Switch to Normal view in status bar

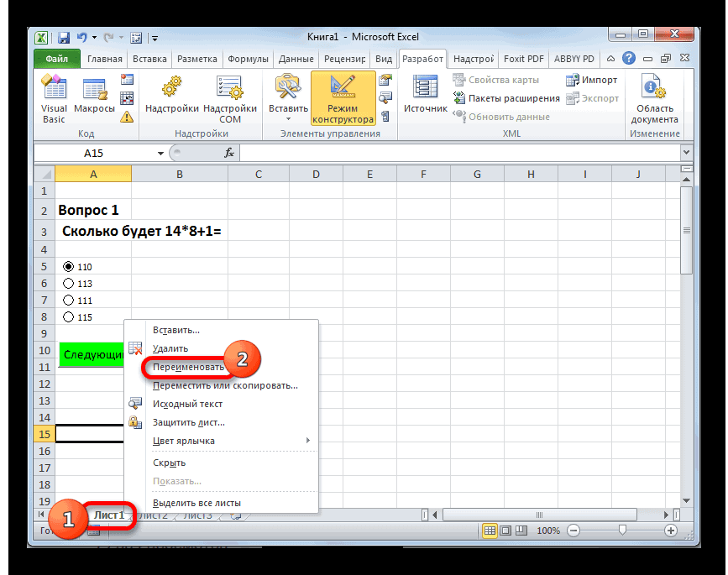[490, 531]
